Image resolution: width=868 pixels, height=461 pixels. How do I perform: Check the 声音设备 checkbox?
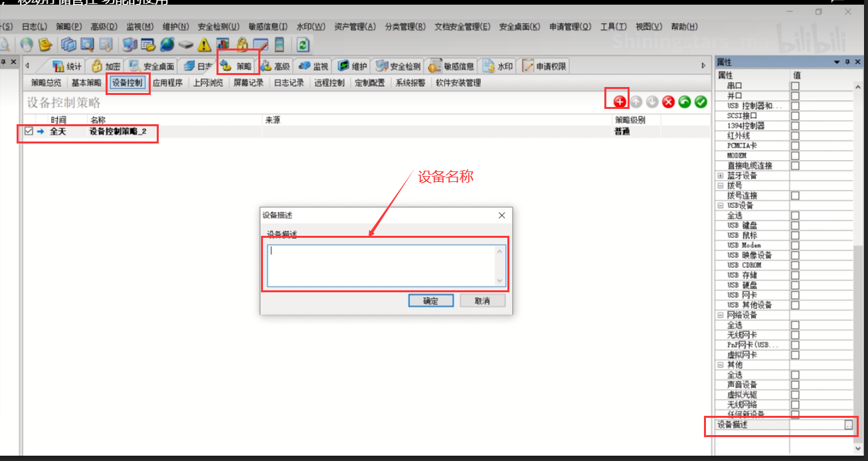point(795,385)
